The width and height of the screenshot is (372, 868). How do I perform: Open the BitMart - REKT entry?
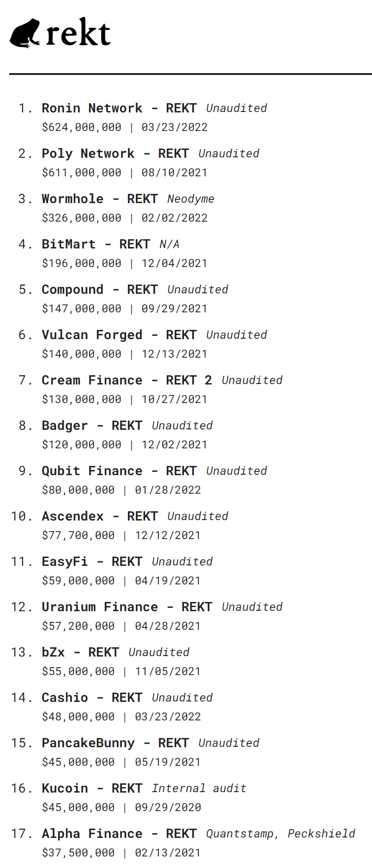[96, 244]
